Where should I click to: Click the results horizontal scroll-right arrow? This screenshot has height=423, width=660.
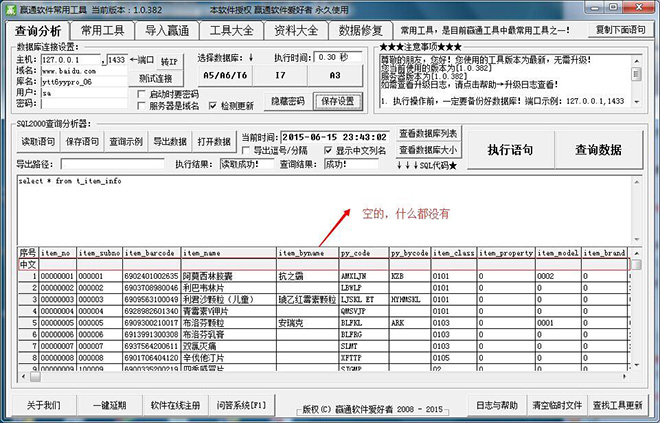(625, 376)
